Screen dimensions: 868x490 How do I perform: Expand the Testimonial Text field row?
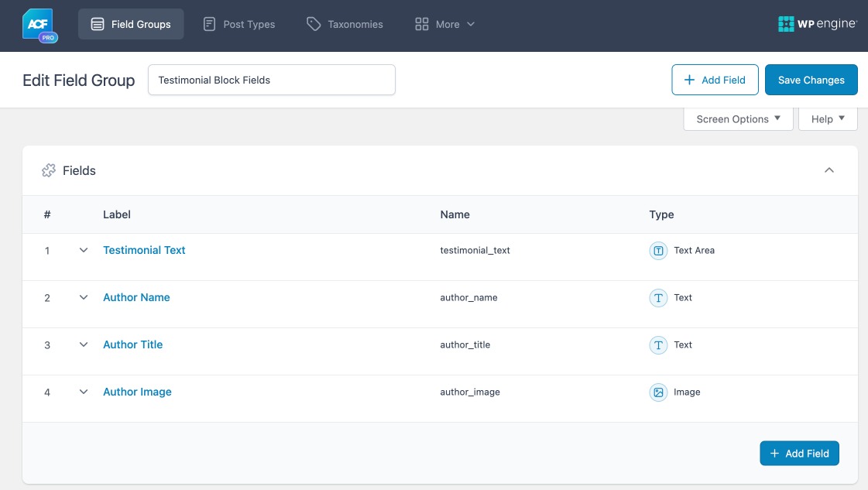(x=84, y=250)
